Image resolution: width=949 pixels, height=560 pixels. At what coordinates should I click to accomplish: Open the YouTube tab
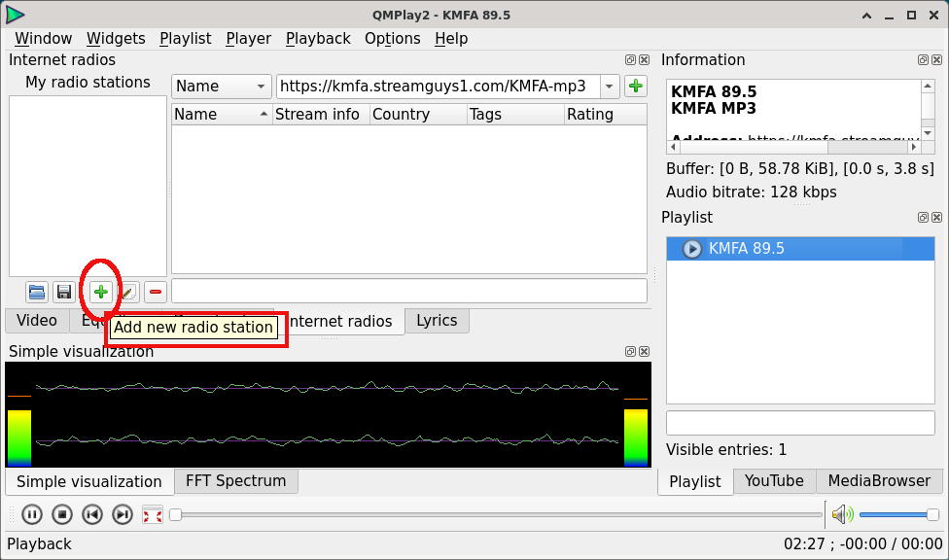point(774,481)
